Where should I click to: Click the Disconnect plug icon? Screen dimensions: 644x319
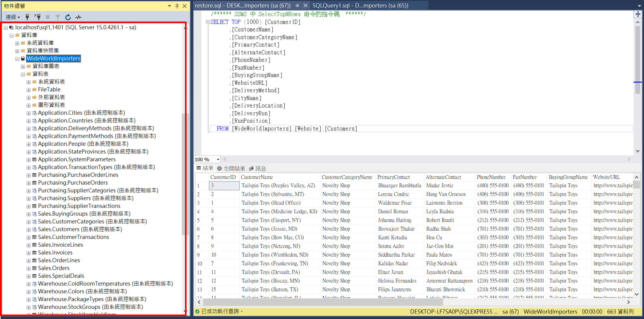(38, 17)
